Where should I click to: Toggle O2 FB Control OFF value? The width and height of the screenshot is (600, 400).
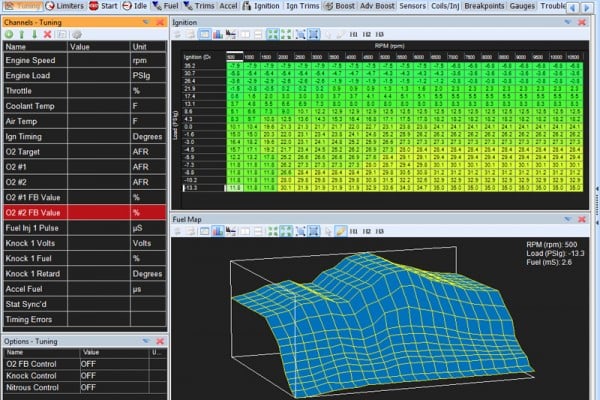114,364
